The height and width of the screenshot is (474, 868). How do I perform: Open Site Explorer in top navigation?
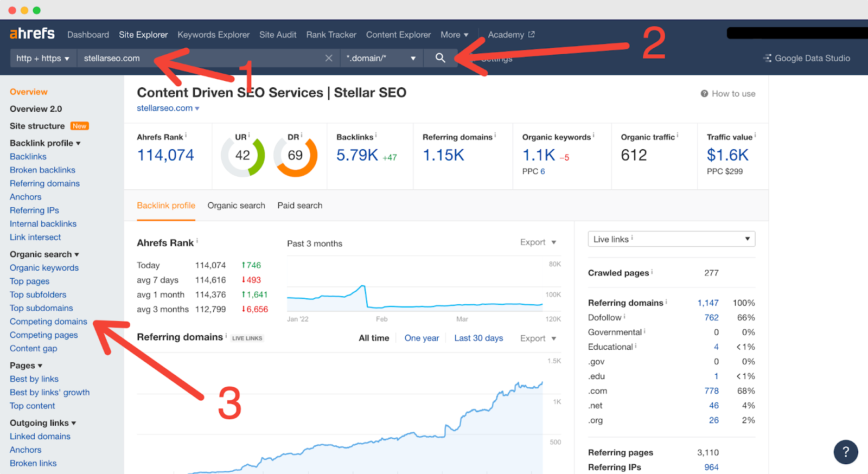click(143, 35)
